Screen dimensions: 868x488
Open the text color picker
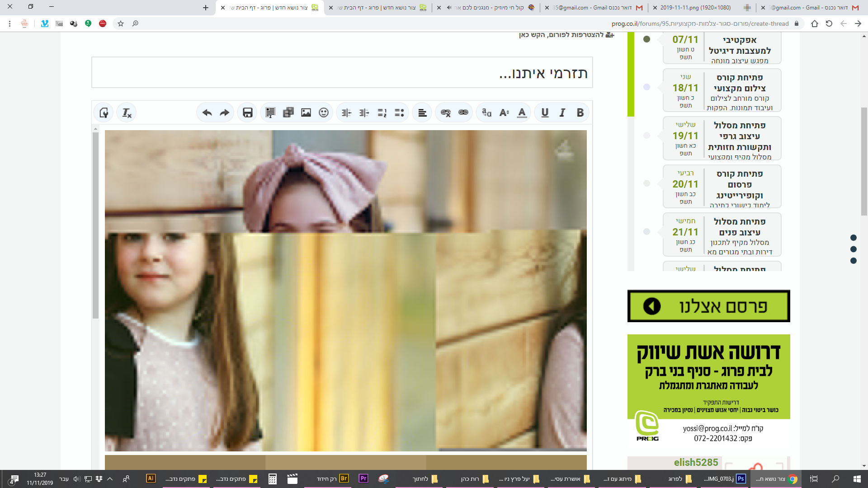522,113
